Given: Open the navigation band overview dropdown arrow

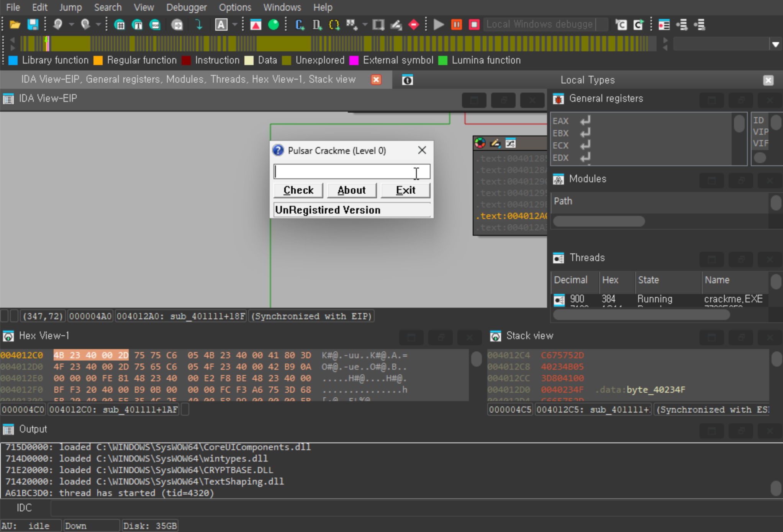Looking at the screenshot, I should pyautogui.click(x=776, y=43).
